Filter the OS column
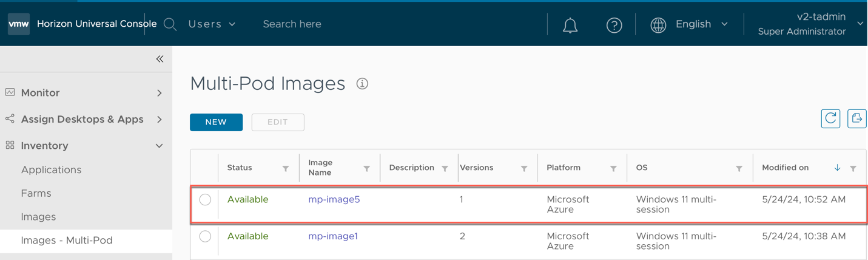The width and height of the screenshot is (868, 260). click(739, 168)
